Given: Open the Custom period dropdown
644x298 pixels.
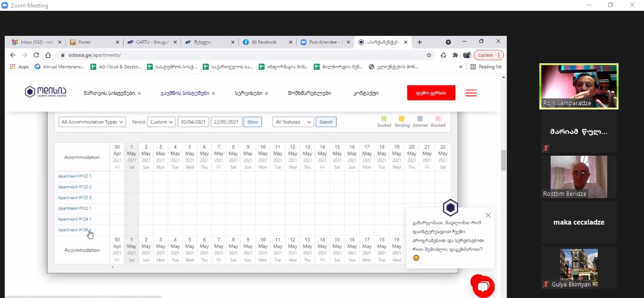Looking at the screenshot, I should (161, 122).
